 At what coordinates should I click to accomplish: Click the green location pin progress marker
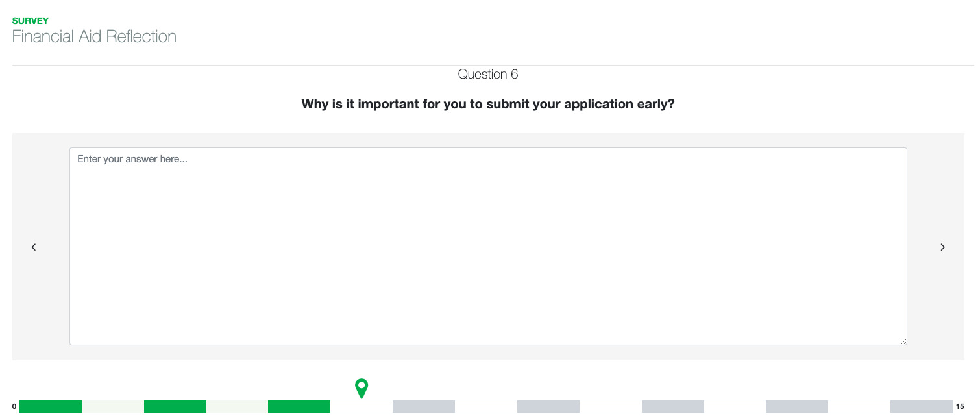(361, 388)
